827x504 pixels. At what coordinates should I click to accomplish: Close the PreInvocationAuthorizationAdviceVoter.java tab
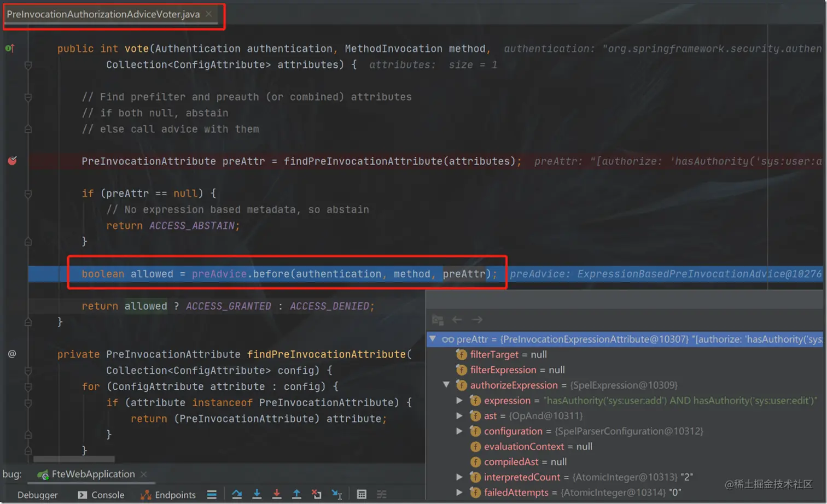(x=209, y=14)
